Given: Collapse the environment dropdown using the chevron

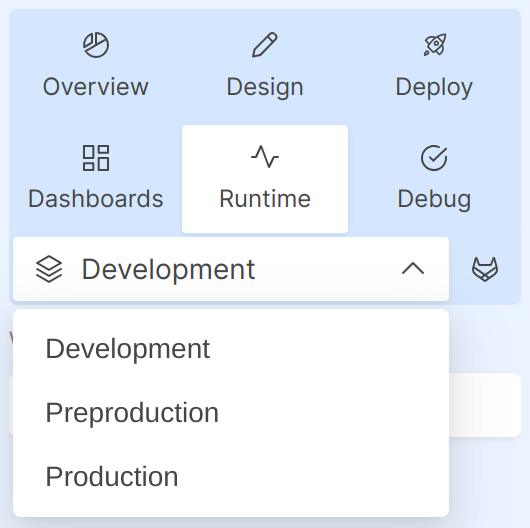Looking at the screenshot, I should point(413,269).
